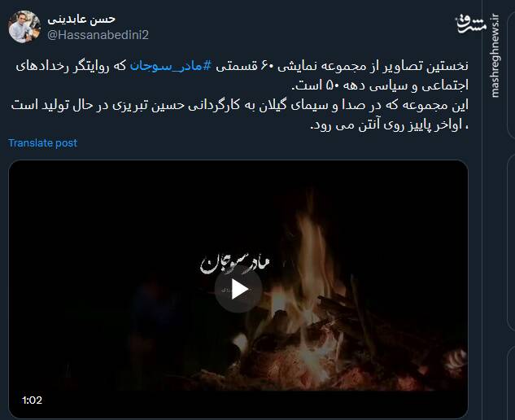Click the @Hassanabedini2 handle
Screen dimensions: 515x420
coord(98,35)
